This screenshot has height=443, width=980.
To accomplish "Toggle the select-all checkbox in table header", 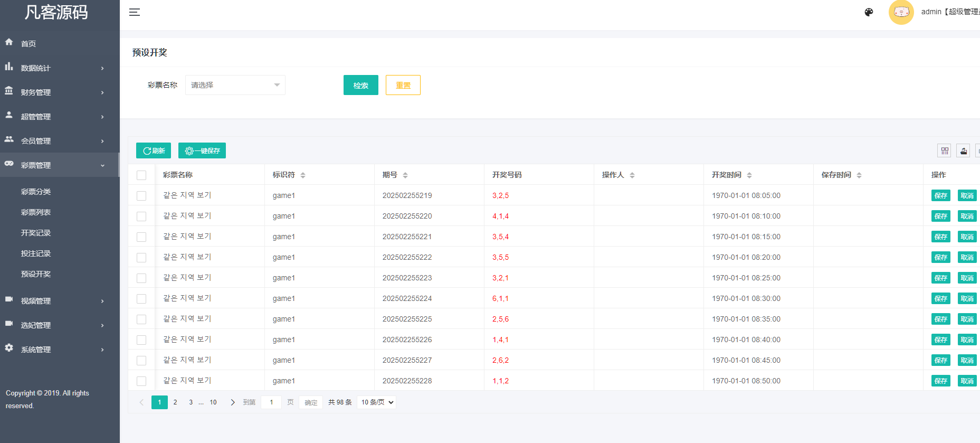I will [141, 175].
